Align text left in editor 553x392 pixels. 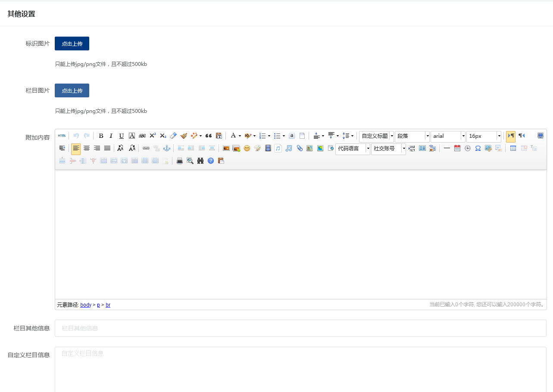[76, 149]
